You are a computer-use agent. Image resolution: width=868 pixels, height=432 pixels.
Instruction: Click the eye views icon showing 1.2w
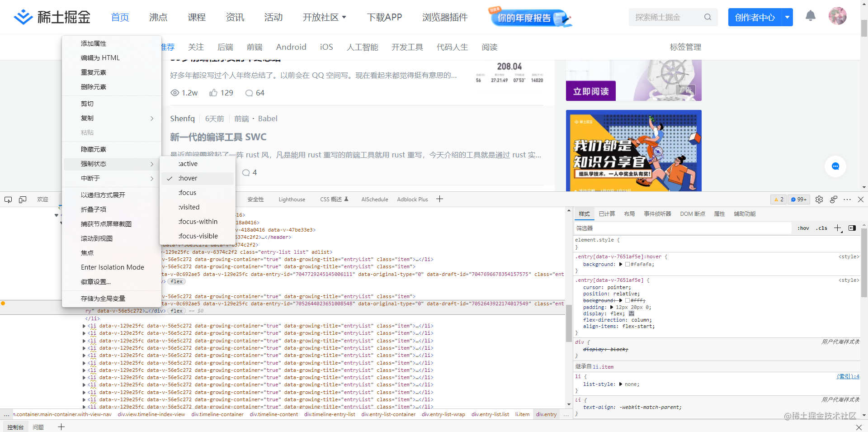175,93
